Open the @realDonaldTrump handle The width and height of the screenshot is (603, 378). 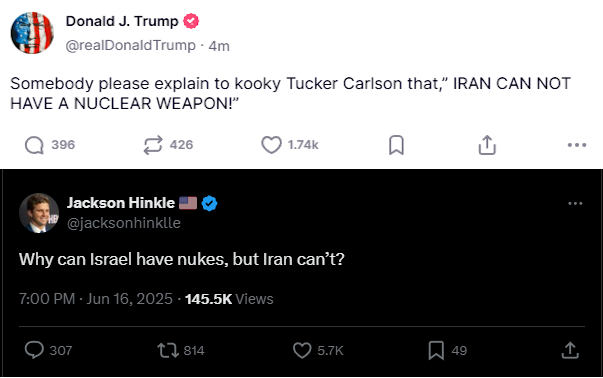130,45
